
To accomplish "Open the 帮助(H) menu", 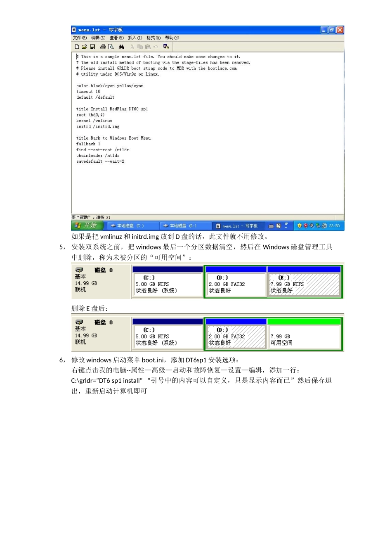I will click(x=172, y=38).
